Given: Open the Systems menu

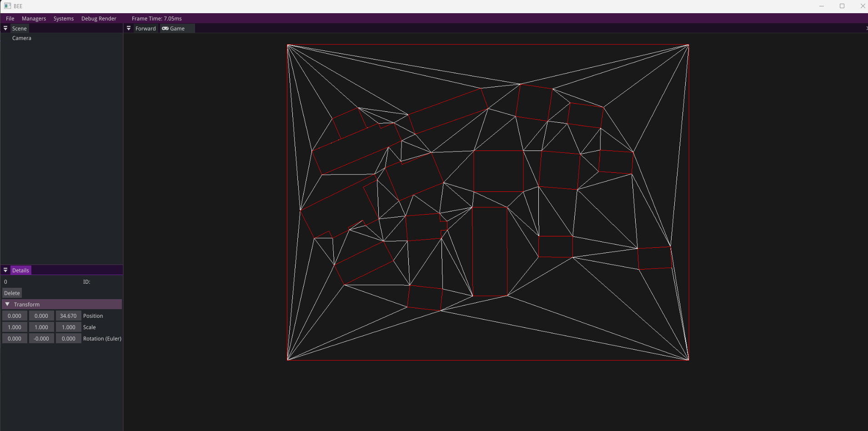Looking at the screenshot, I should [x=63, y=18].
